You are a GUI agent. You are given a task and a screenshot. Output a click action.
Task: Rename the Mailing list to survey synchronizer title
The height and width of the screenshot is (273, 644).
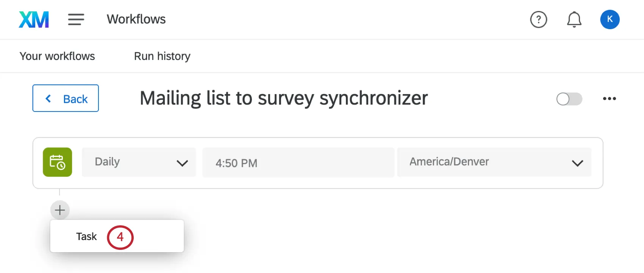coord(283,98)
